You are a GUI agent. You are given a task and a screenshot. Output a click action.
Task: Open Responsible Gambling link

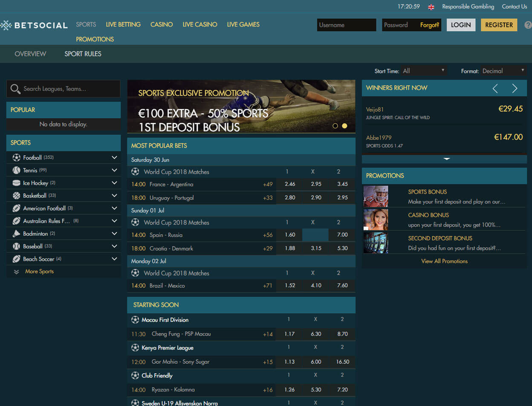point(468,7)
